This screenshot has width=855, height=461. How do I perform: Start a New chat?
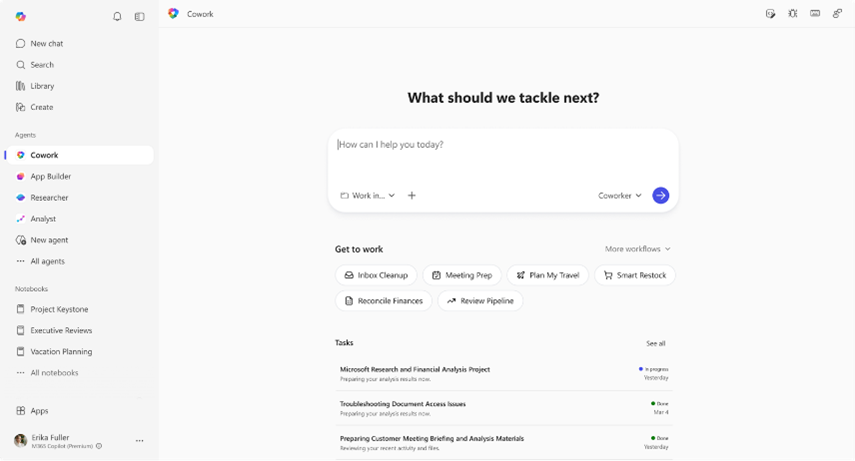[x=79, y=44]
